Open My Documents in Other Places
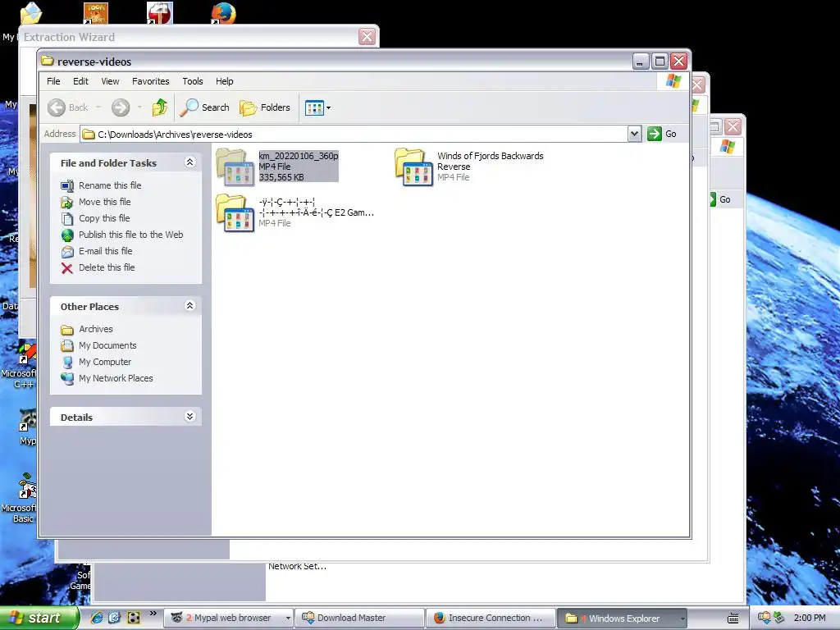 (x=107, y=345)
